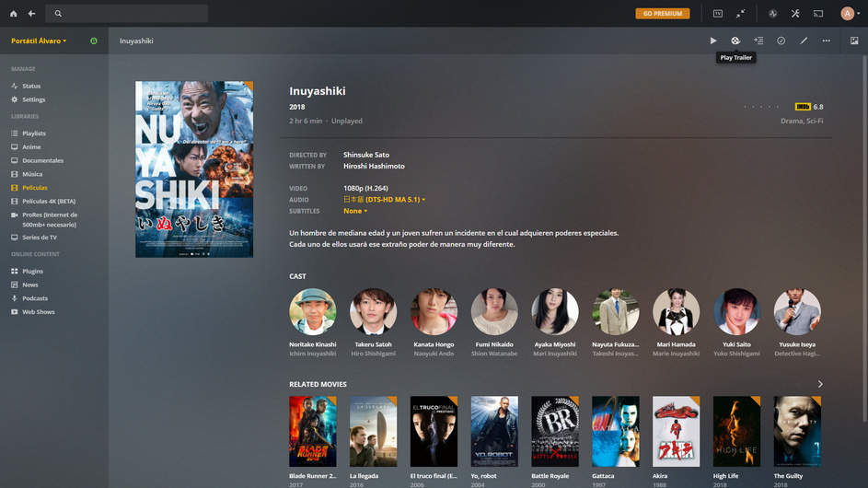This screenshot has width=868, height=488.
Task: Click the artwork image icon at top right
Action: (x=854, y=41)
